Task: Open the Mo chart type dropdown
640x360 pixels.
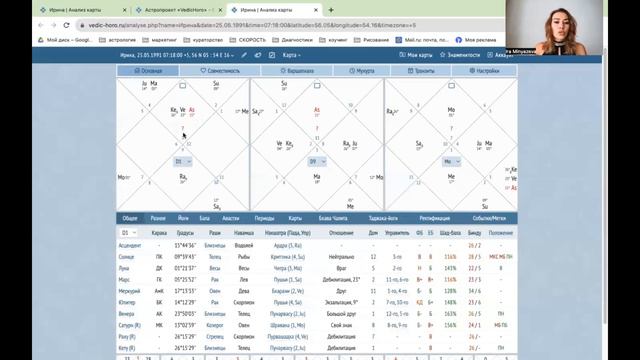Action: point(451,162)
